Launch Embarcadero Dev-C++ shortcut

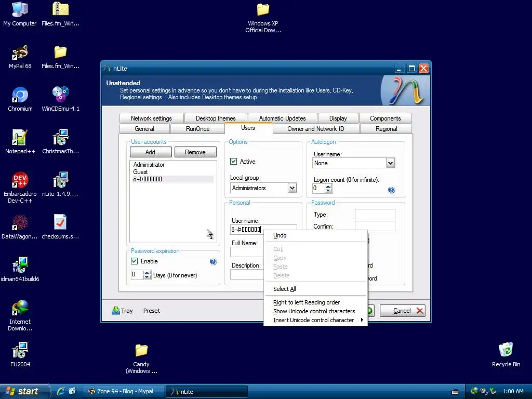coord(20,187)
